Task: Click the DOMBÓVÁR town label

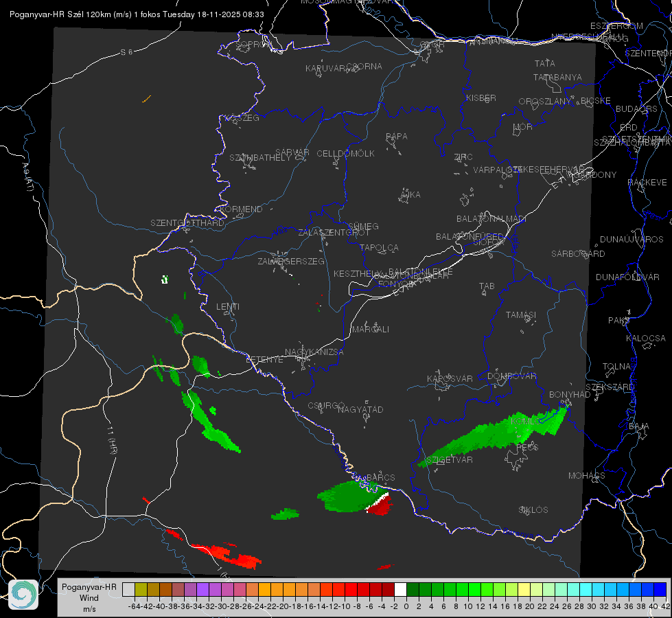Action: pyautogui.click(x=511, y=376)
